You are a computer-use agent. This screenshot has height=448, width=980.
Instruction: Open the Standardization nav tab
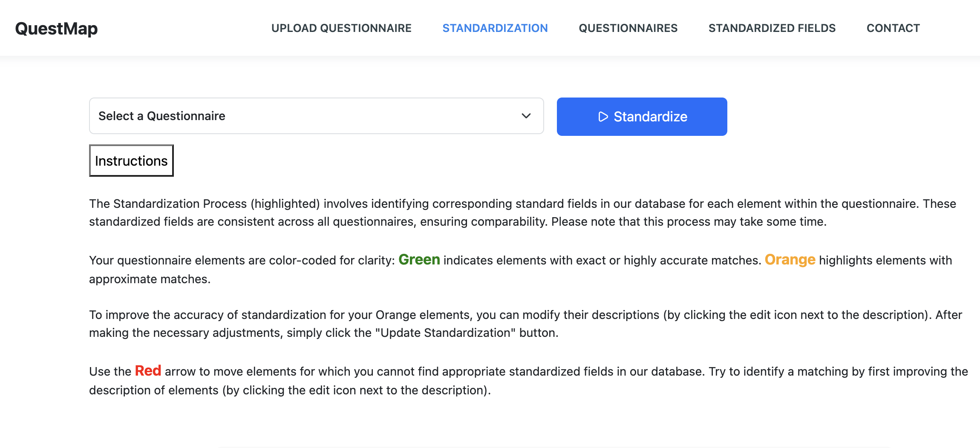tap(495, 28)
